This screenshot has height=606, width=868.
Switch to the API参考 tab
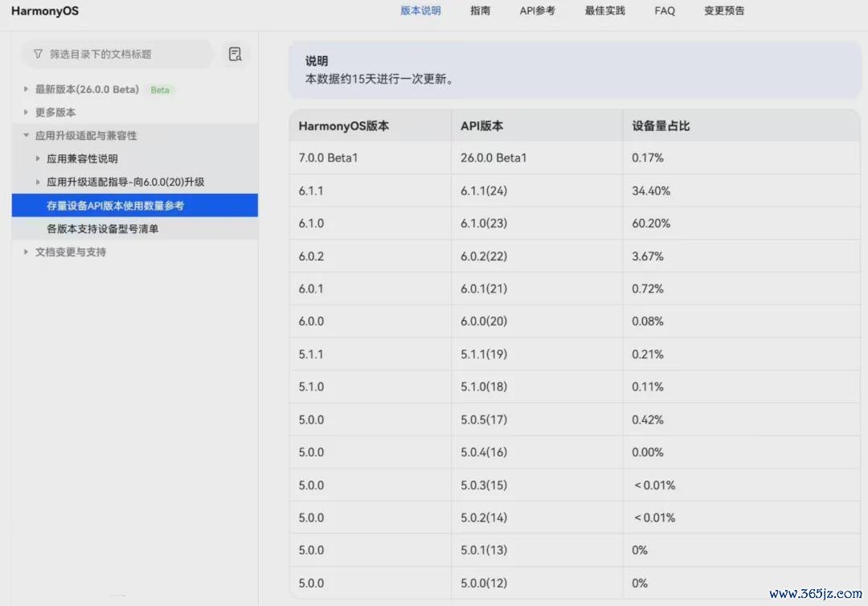pos(537,10)
